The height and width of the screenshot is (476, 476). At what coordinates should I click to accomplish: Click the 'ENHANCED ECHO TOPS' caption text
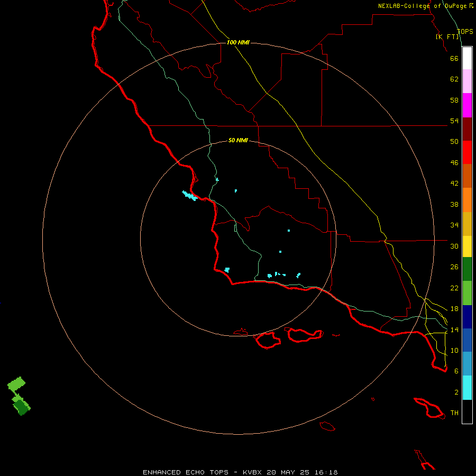pos(186,472)
